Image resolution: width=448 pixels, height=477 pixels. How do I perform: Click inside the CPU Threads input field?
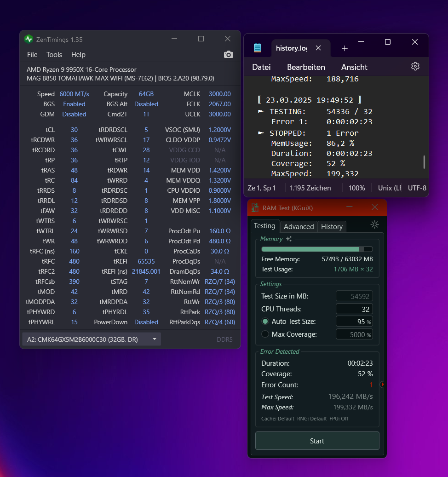354,309
